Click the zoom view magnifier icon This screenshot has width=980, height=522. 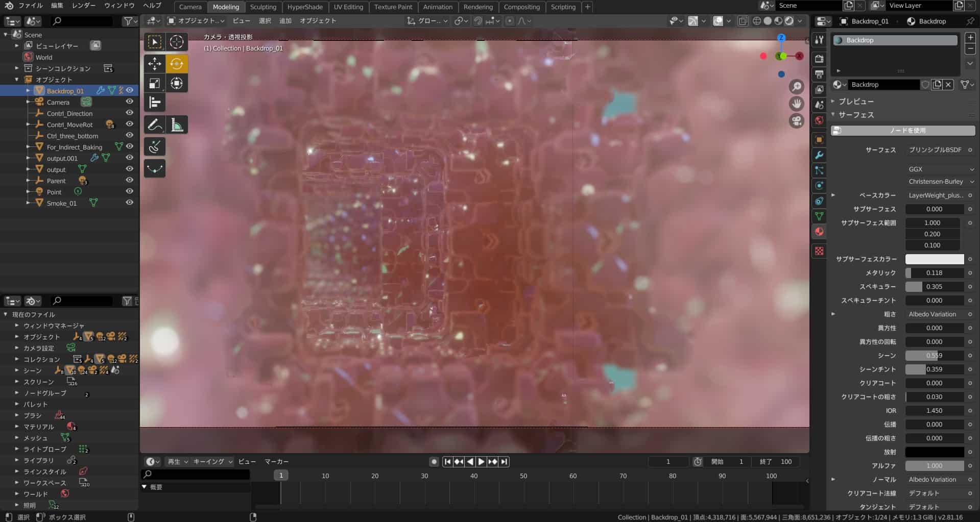tap(796, 87)
